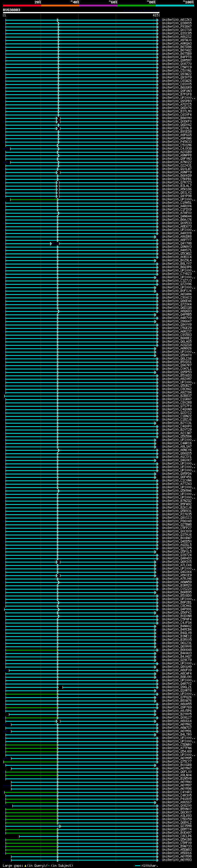Viewport: 197px width, 868px height.
Task: Select hit label UniRef100_B4FPT8
Action: pyautogui.click(x=177, y=57)
